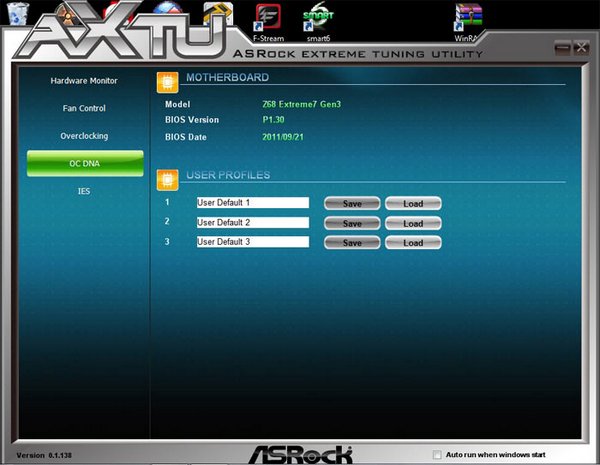Open the Overclocking section

click(84, 136)
